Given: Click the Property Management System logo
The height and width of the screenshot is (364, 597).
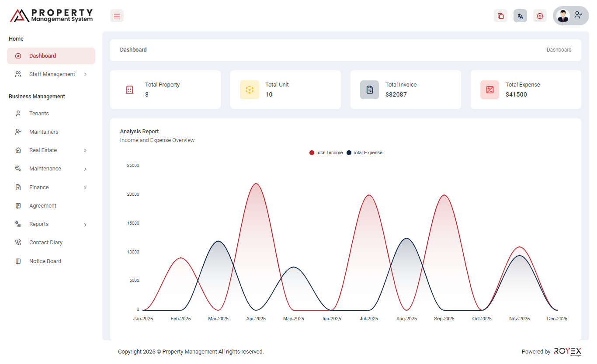Looking at the screenshot, I should [52, 16].
